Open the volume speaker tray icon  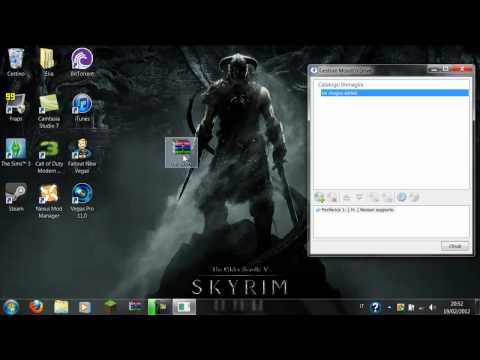(x=432, y=307)
